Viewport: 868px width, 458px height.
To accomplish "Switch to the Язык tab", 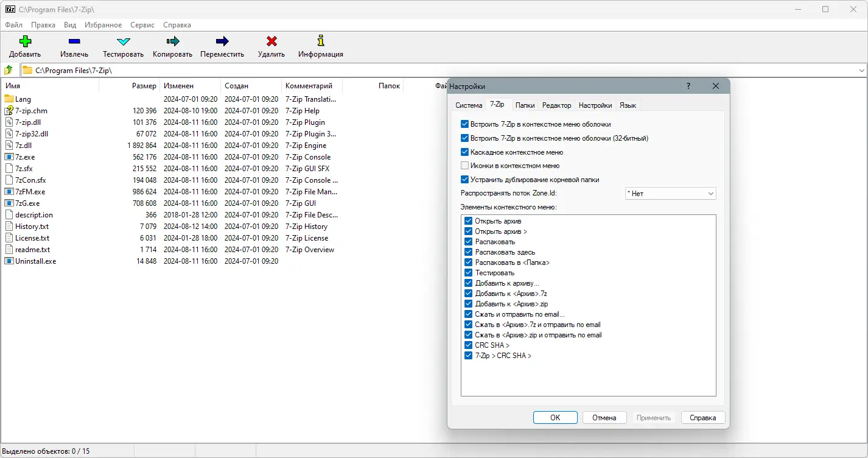I will point(628,105).
